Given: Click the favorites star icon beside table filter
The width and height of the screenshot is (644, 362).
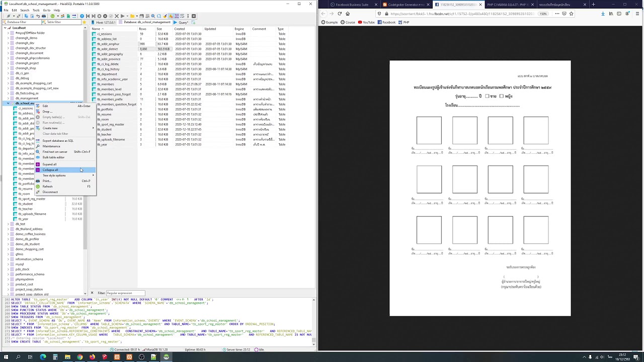Looking at the screenshot, I should [x=85, y=22].
